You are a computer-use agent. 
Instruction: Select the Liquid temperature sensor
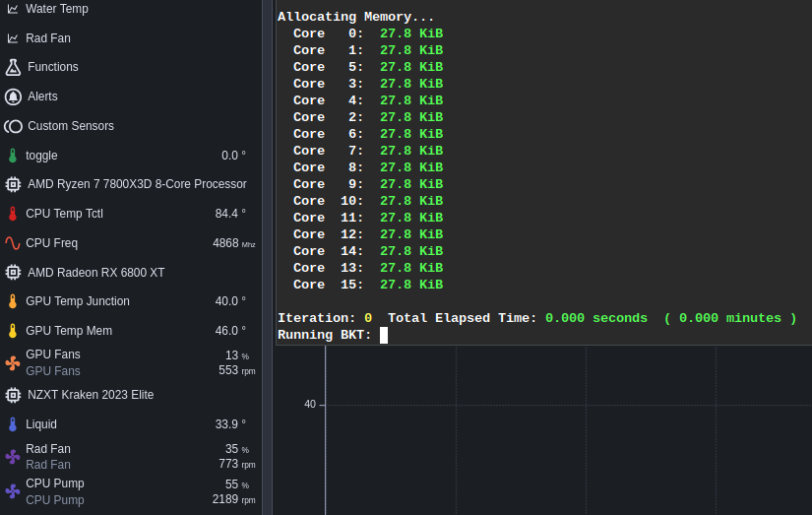point(41,424)
